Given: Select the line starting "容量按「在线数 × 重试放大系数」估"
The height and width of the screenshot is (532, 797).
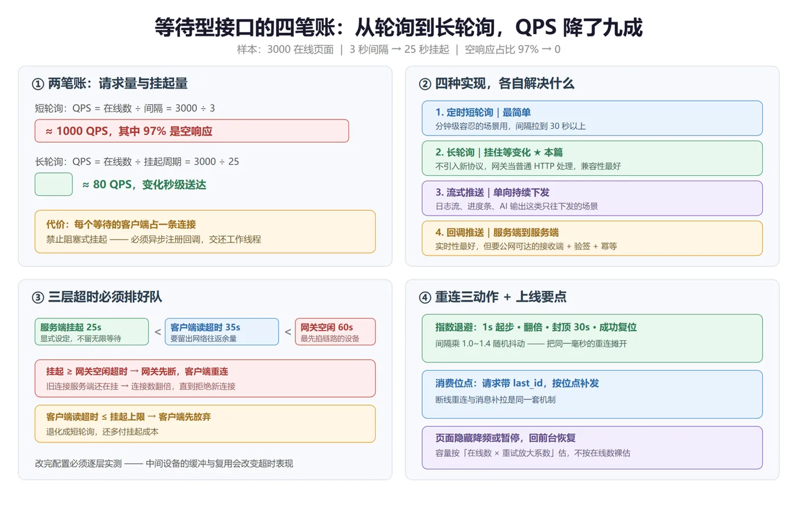Looking at the screenshot, I should coord(533,453).
